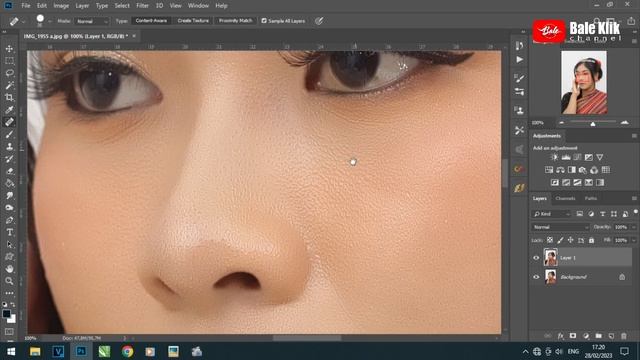
Task: Select the Clone Stamp tool
Action: (9, 147)
